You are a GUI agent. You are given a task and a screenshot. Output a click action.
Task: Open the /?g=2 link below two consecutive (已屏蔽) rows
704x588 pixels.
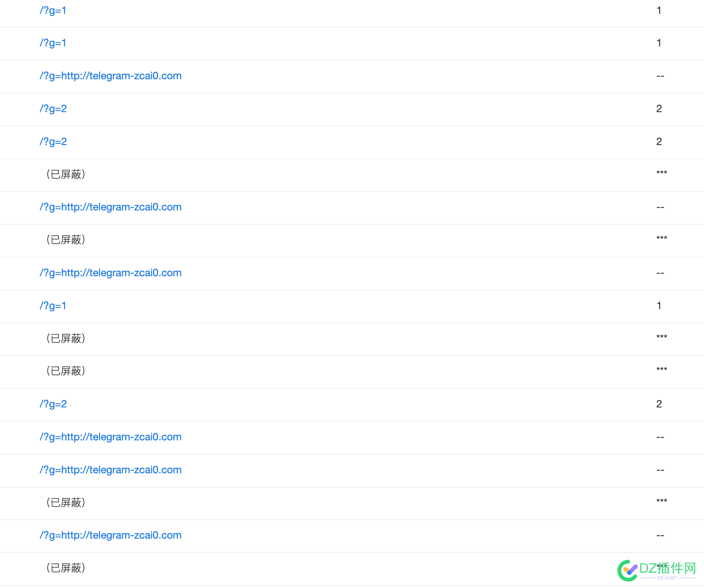point(53,404)
